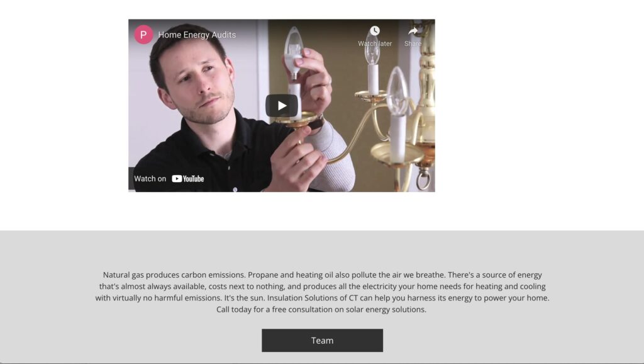Viewport: 644px width, 364px height.
Task: Click the "Watch later" text label
Action: click(375, 43)
